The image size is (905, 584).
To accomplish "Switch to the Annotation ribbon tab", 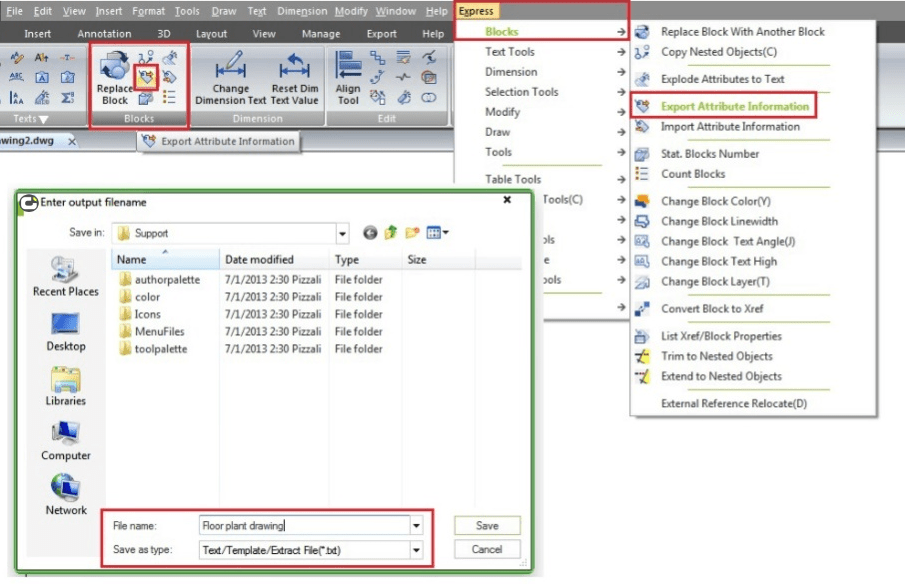I will (x=104, y=34).
